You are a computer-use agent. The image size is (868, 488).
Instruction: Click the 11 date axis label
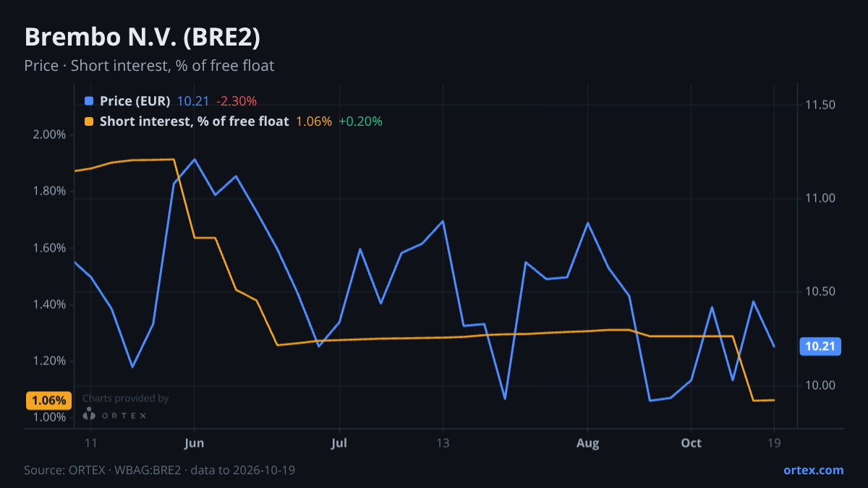90,443
